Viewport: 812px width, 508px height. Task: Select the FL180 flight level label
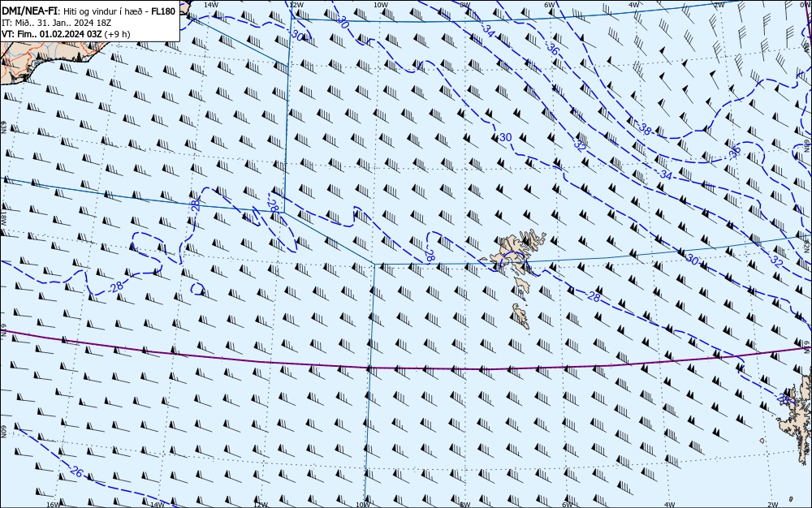click(x=163, y=11)
